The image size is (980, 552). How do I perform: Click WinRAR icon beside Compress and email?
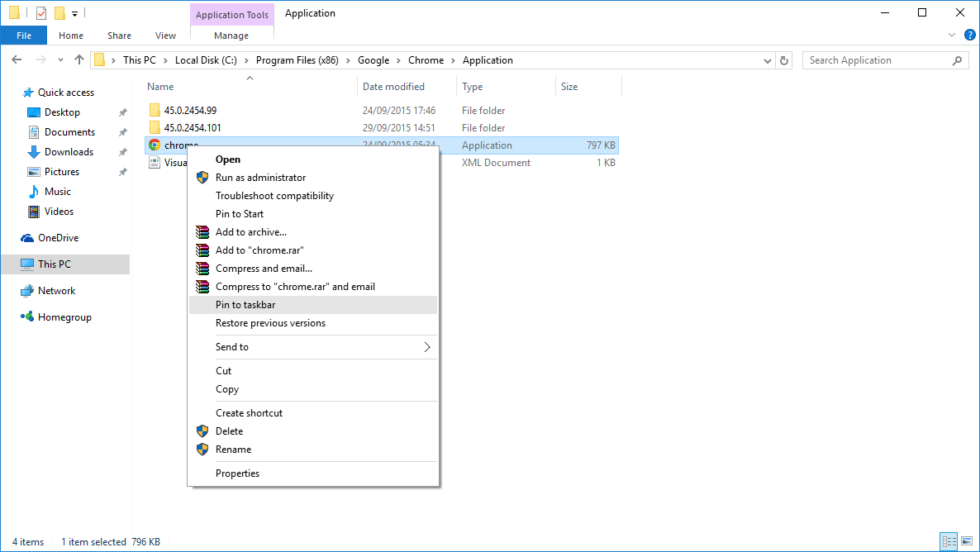(202, 269)
